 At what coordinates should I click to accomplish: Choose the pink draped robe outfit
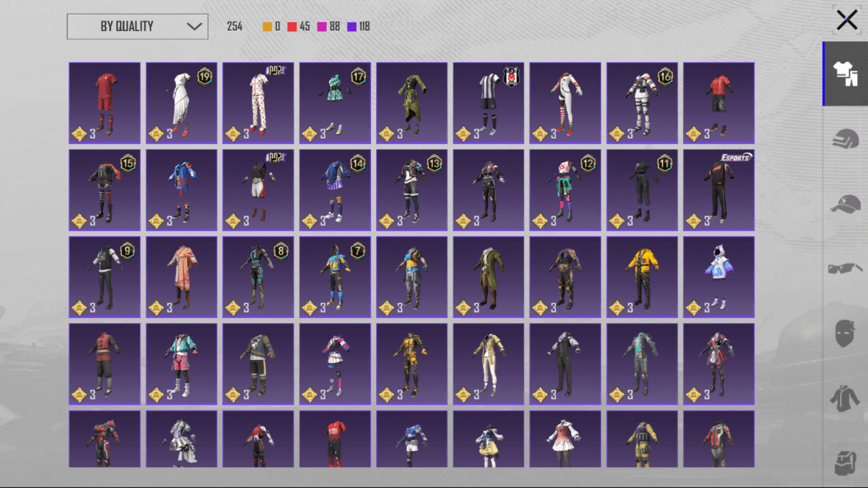tap(181, 277)
